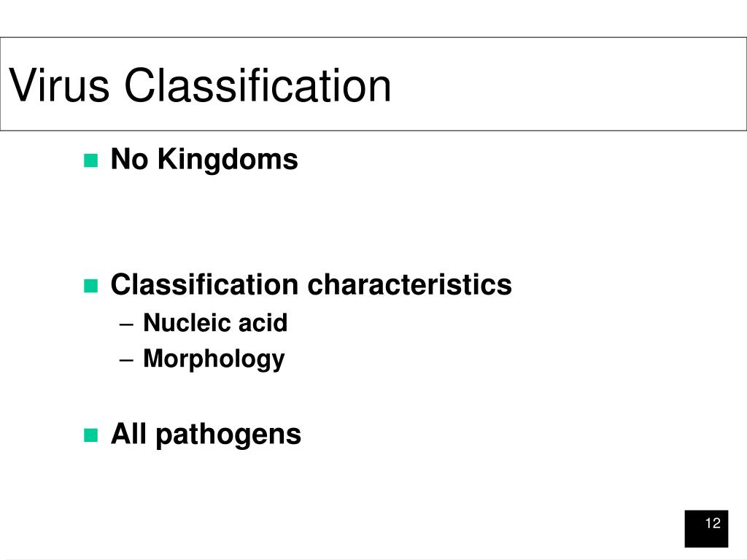Click the number 12 text in corner
This screenshot has height=560, width=747.
coord(713,523)
